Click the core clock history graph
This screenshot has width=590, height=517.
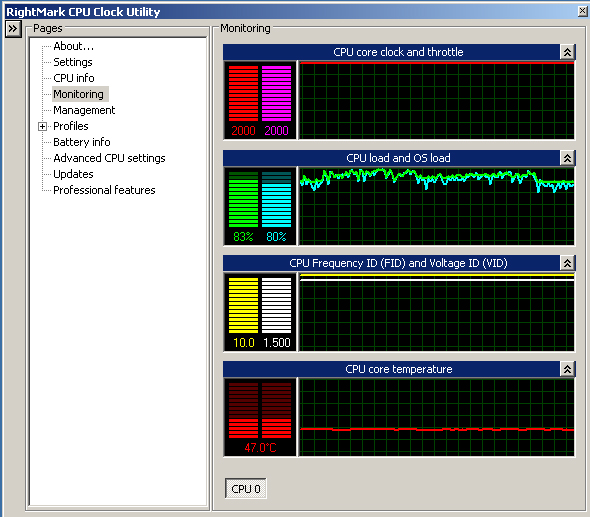437,100
